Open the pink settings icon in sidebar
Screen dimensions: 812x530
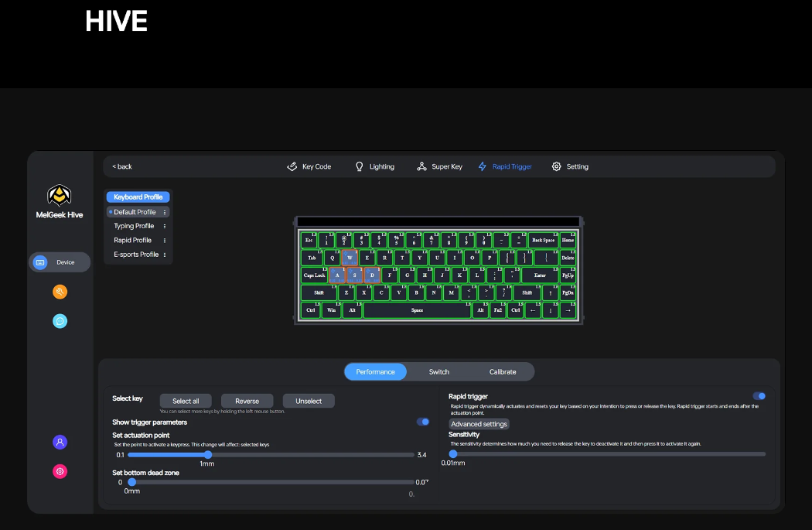[60, 471]
